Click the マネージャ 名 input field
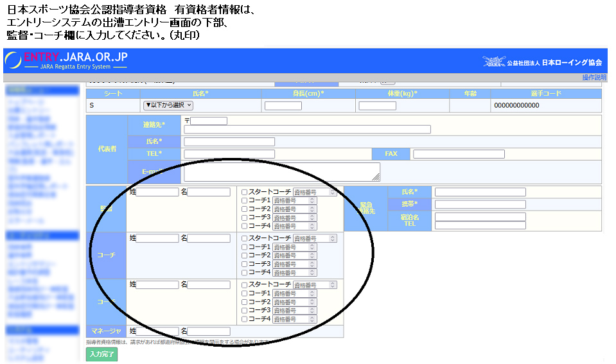 tap(209, 331)
